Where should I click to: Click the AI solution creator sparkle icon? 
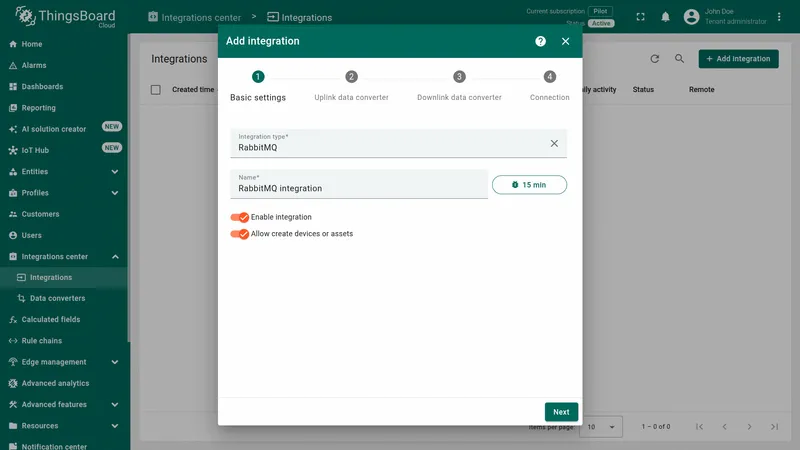[x=13, y=129]
